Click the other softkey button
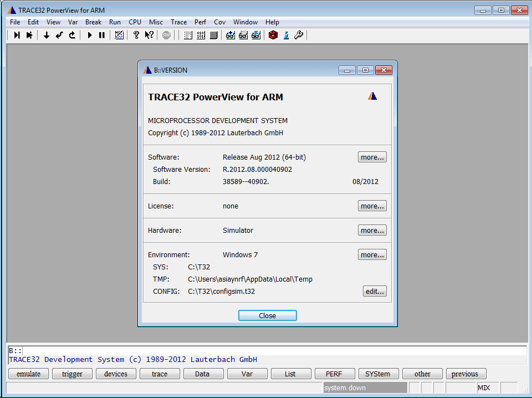 pos(422,374)
